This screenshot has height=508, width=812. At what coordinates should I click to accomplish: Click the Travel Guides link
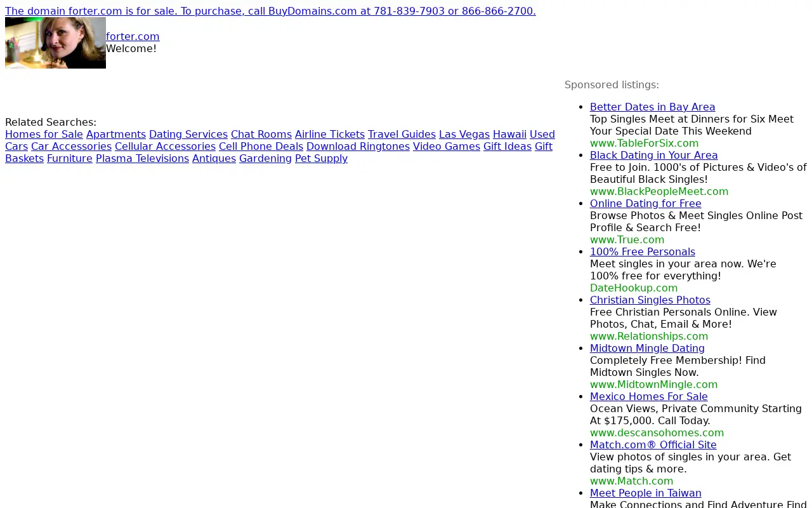(x=402, y=134)
